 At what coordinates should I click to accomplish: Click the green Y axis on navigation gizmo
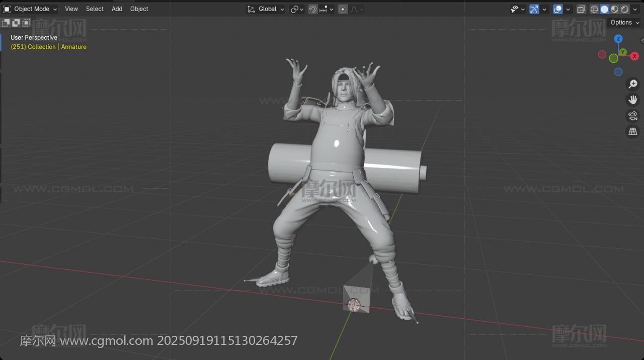click(x=623, y=52)
